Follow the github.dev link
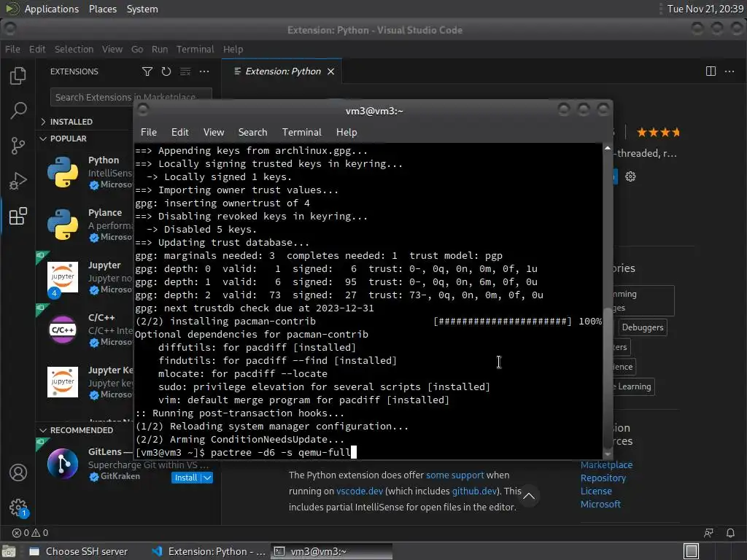This screenshot has height=560, width=747. tap(474, 491)
